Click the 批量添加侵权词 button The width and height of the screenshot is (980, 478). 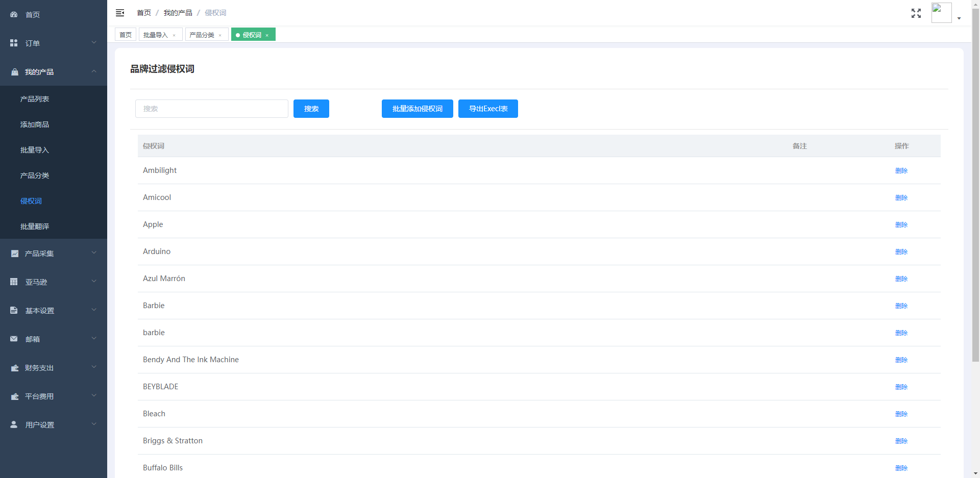point(417,109)
